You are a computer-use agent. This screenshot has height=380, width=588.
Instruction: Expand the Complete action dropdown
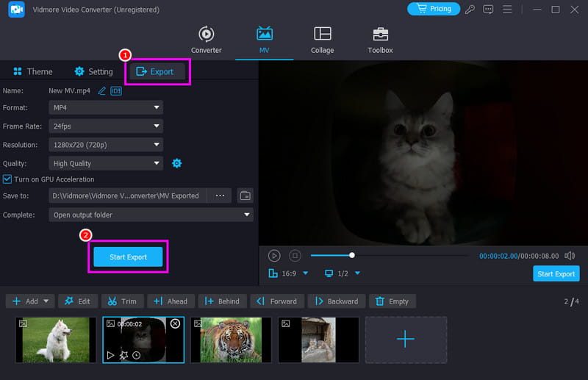coord(151,215)
